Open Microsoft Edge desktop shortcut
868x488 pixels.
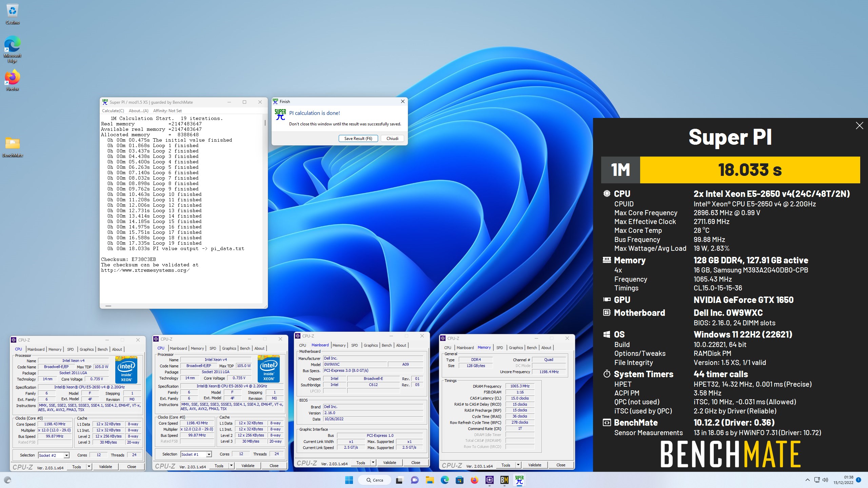pyautogui.click(x=13, y=49)
